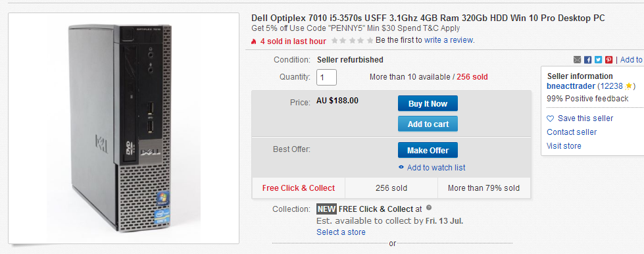Share listing on Twitter icon
This screenshot has height=254, width=644.
pos(598,60)
